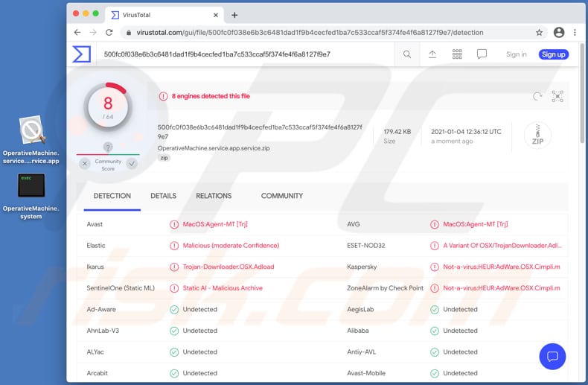588x385 pixels.
Task: Select the VirusTotal browser tab
Action: pyautogui.click(x=164, y=15)
